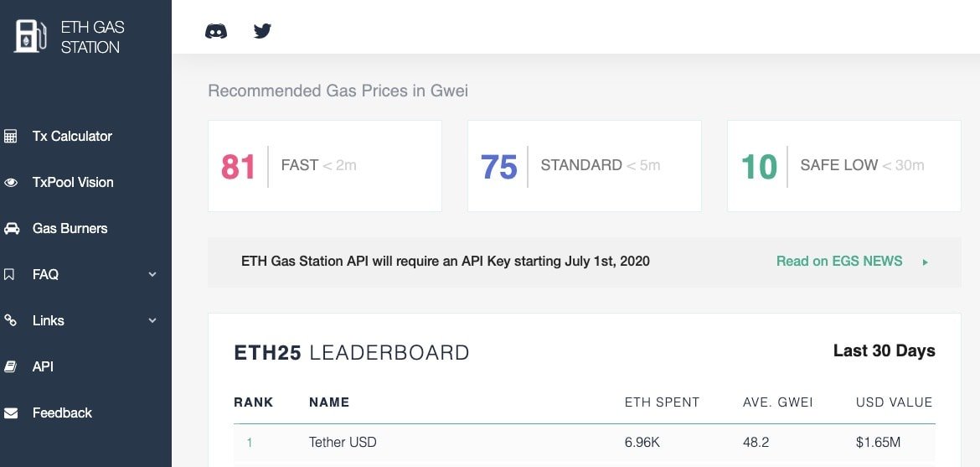980x467 pixels.
Task: Select the STANDARD gas price card
Action: click(x=584, y=166)
